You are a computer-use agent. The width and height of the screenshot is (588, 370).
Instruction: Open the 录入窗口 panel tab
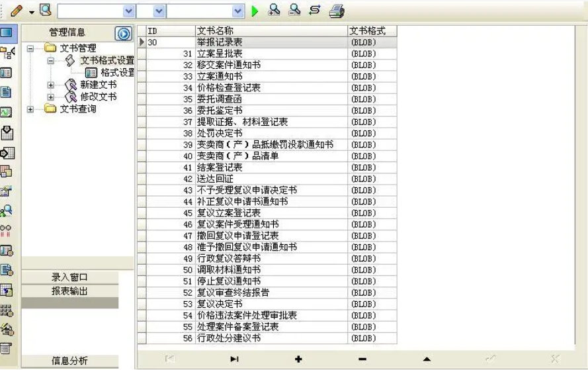point(69,277)
